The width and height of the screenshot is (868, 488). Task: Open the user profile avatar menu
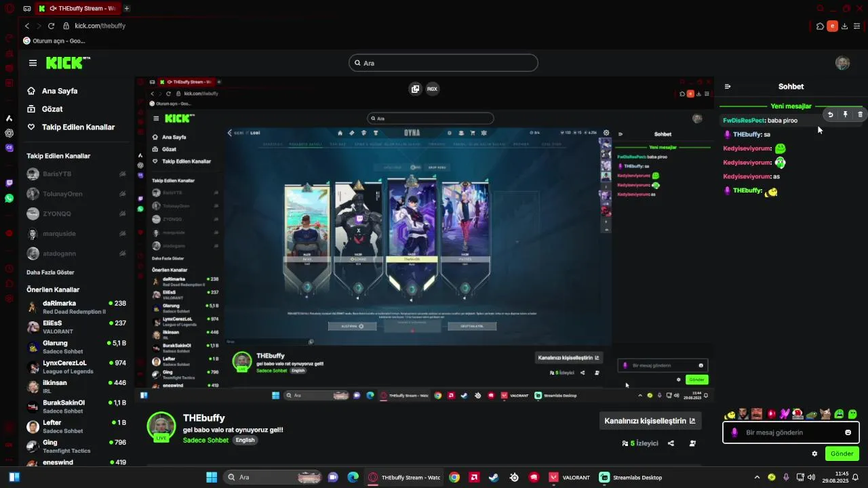(842, 63)
